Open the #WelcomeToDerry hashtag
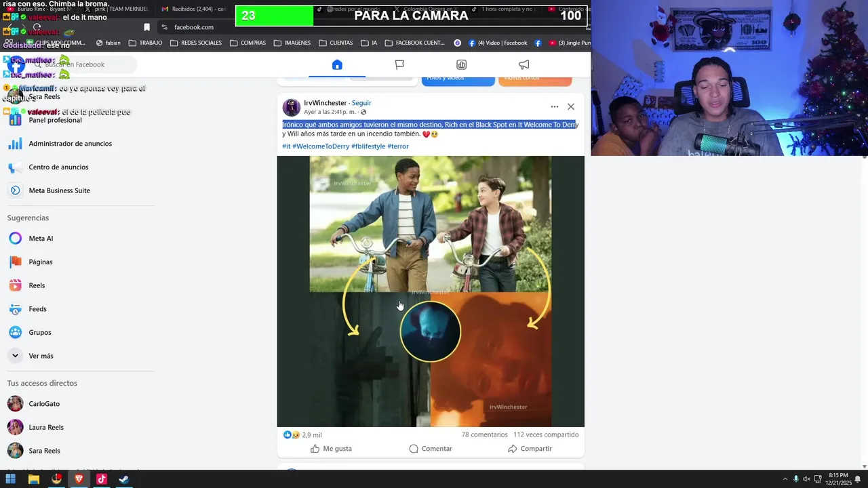 coord(321,146)
